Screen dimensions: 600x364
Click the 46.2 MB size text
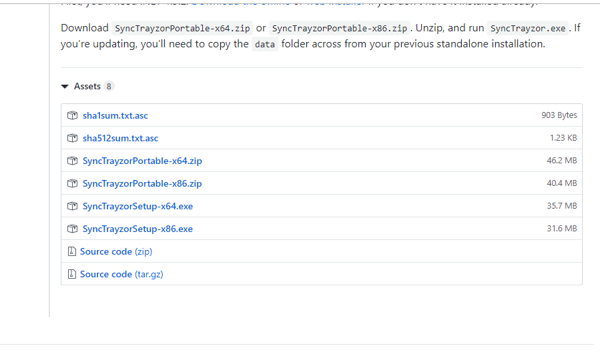pyautogui.click(x=562, y=161)
